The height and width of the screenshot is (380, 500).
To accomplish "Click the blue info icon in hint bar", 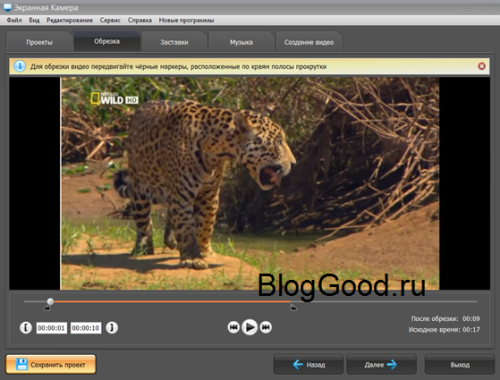I will [x=20, y=66].
